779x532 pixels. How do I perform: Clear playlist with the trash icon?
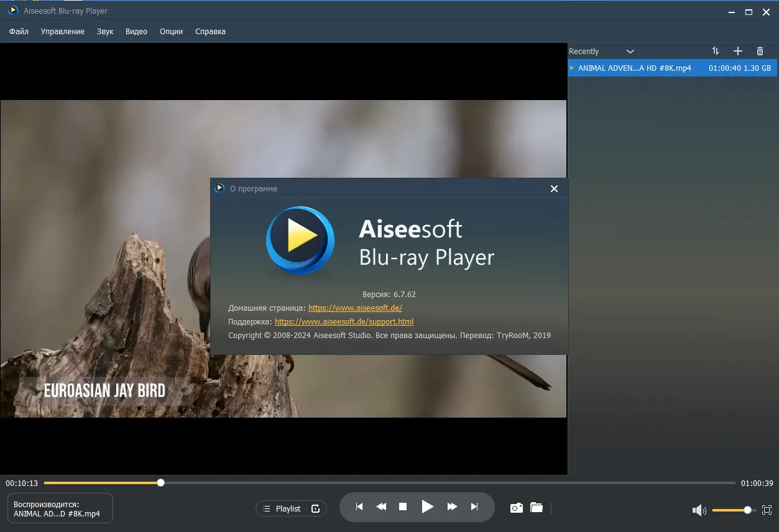coord(760,51)
